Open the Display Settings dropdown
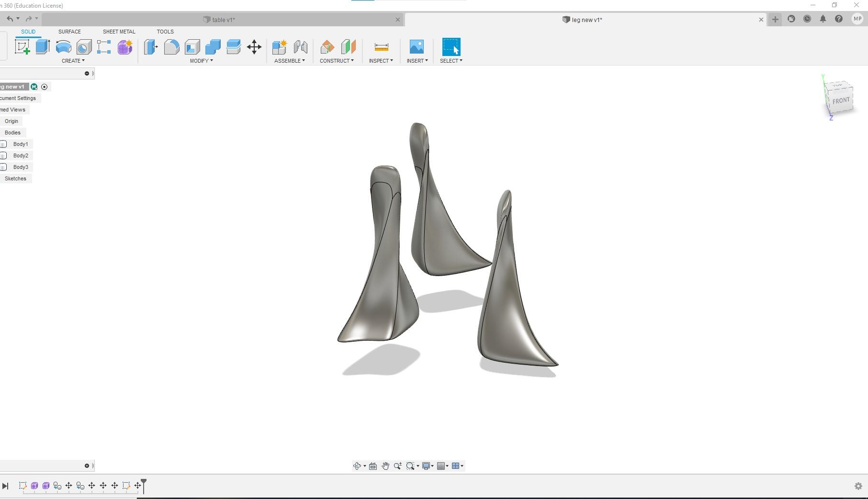This screenshot has width=868, height=499. (x=428, y=466)
